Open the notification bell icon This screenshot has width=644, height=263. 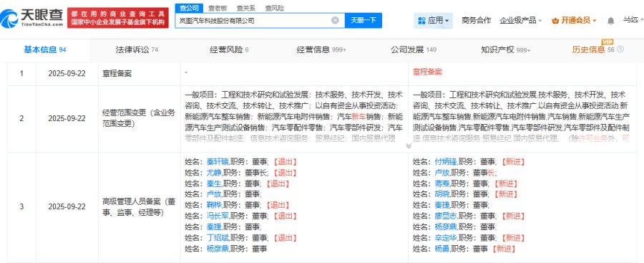point(611,21)
